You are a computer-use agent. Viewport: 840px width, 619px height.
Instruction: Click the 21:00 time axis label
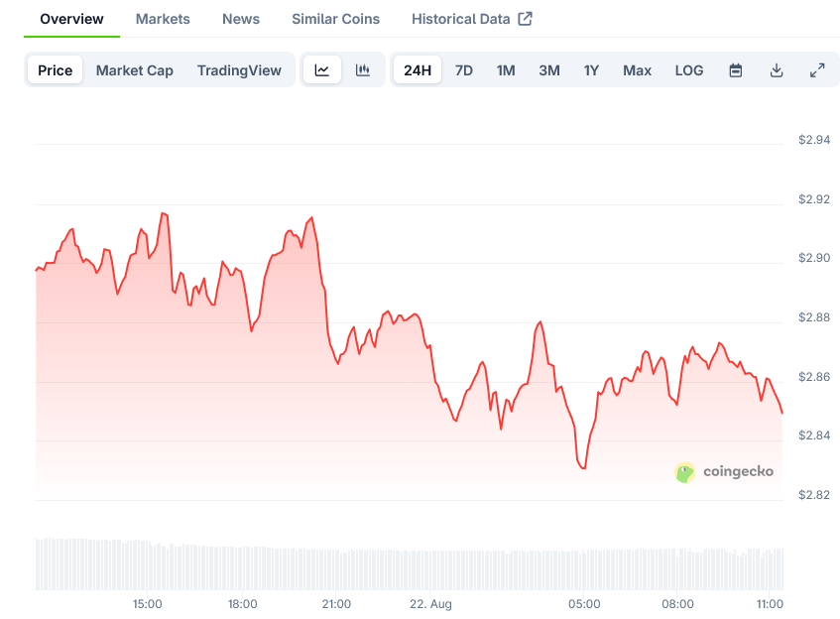tap(336, 604)
